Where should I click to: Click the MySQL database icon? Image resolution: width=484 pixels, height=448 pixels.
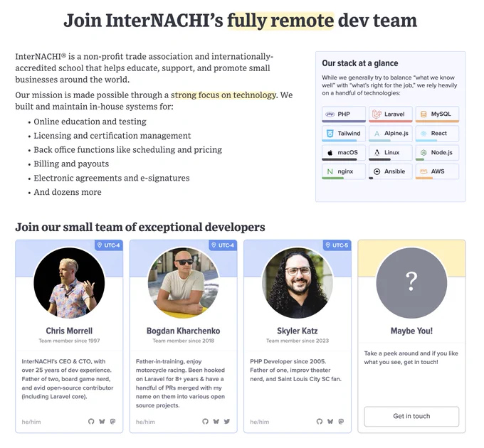[x=423, y=114]
